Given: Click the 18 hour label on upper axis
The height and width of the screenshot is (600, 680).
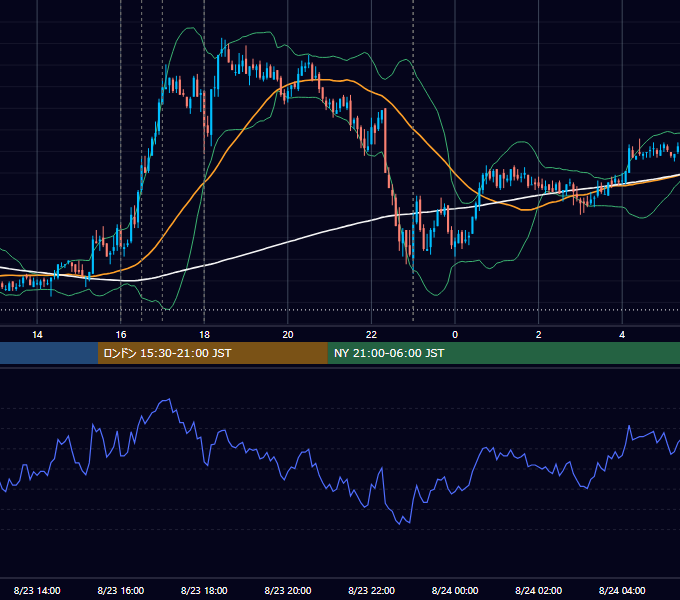Looking at the screenshot, I should [204, 335].
